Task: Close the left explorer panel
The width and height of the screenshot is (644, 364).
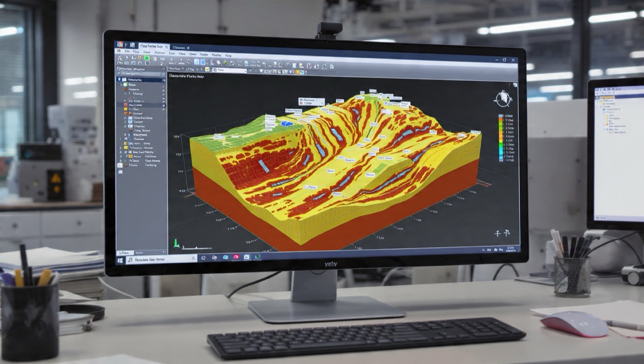Action: 164,69
